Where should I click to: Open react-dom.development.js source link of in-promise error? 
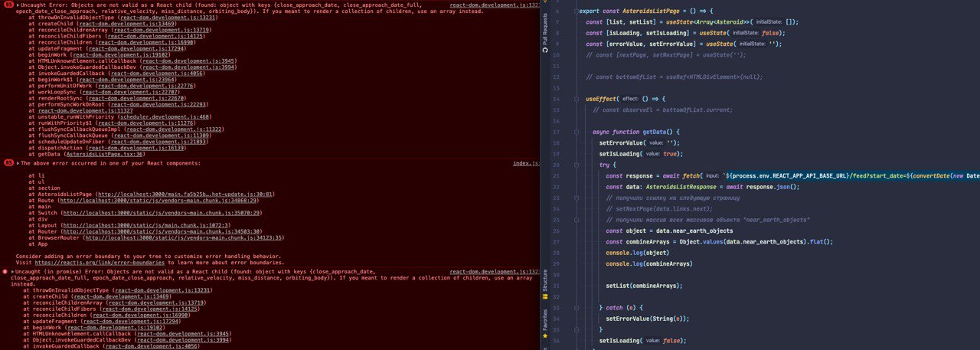click(x=495, y=272)
